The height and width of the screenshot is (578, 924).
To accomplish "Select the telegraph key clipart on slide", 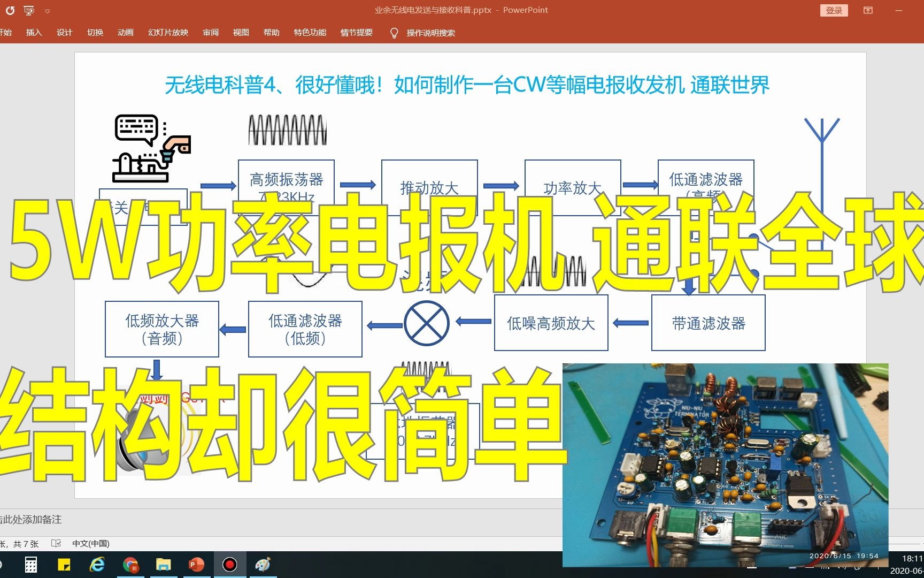I will pos(151,148).
